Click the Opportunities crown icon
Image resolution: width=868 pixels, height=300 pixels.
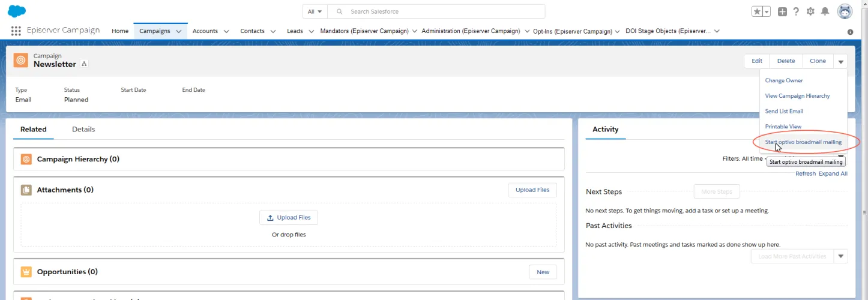[x=26, y=272]
